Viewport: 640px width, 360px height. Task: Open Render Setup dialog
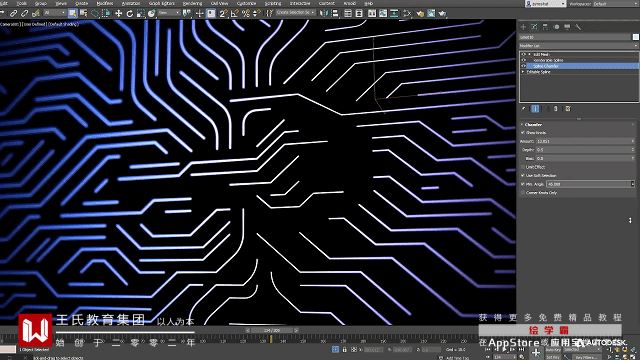point(420,13)
